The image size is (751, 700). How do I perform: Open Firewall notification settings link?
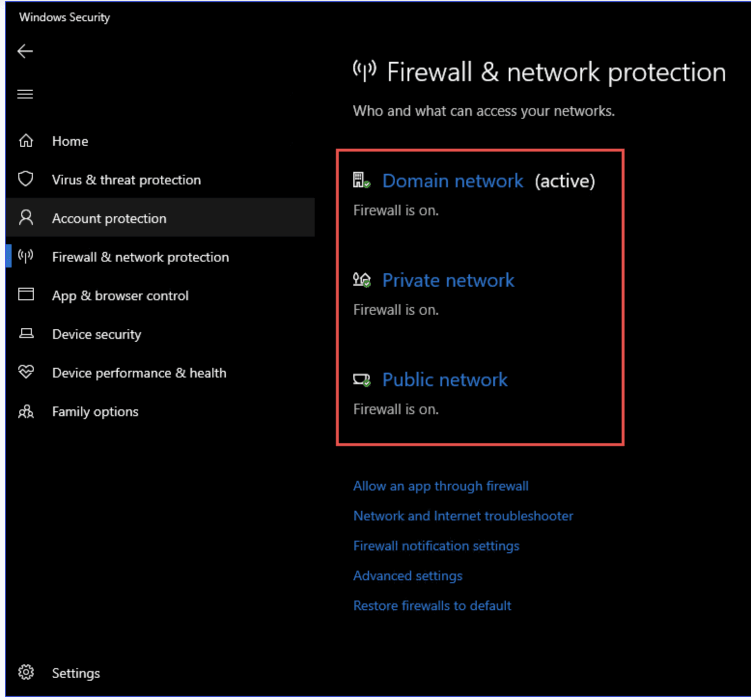pos(436,546)
